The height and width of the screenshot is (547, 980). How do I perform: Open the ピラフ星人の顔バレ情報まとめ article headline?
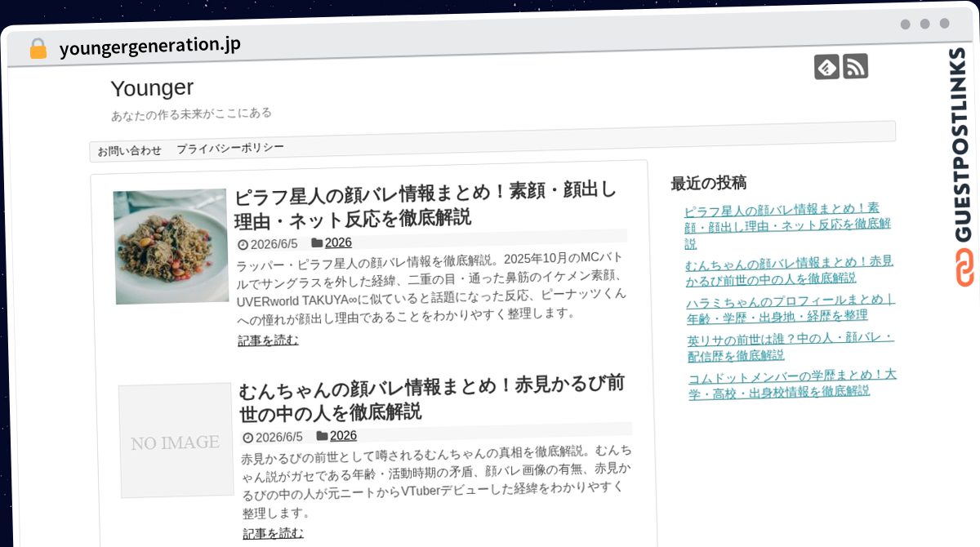(426, 205)
